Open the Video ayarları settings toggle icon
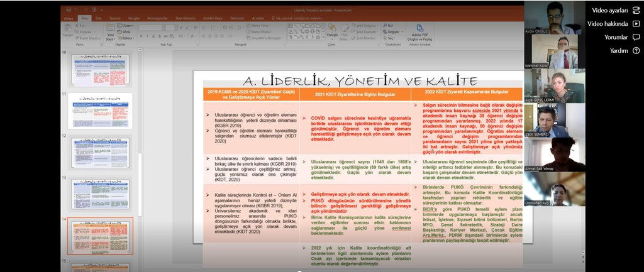This screenshot has height=272, width=644. (x=636, y=10)
